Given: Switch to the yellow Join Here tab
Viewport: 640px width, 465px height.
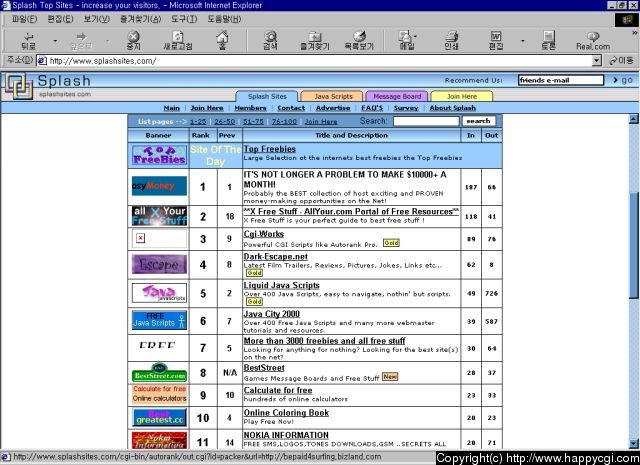Looking at the screenshot, I should point(462,96).
